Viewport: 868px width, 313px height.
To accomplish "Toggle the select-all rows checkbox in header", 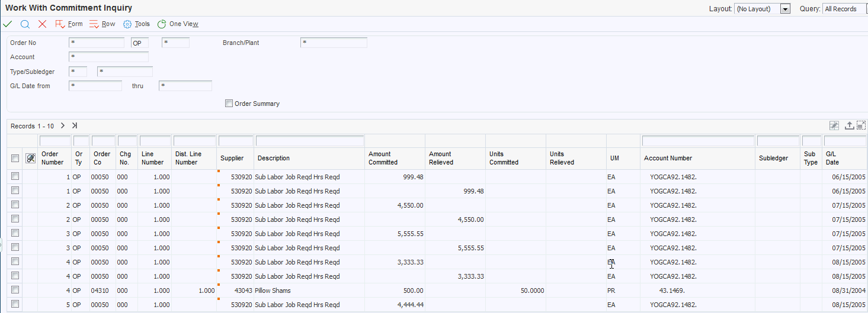I will [x=15, y=158].
